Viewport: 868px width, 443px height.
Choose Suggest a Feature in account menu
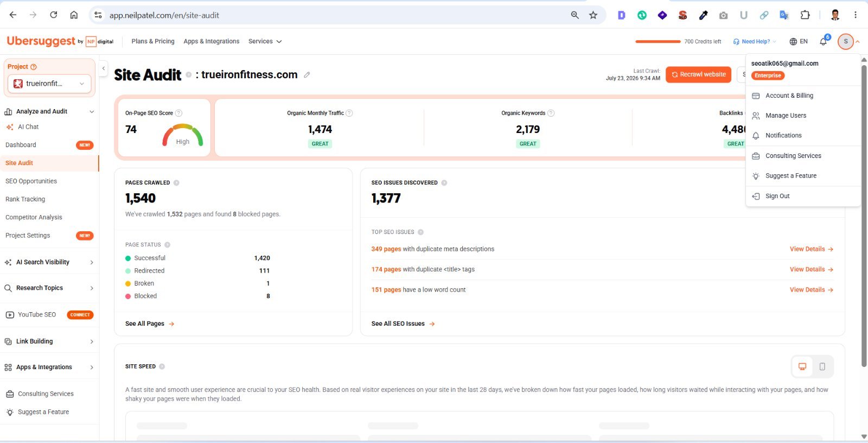[x=803, y=176]
